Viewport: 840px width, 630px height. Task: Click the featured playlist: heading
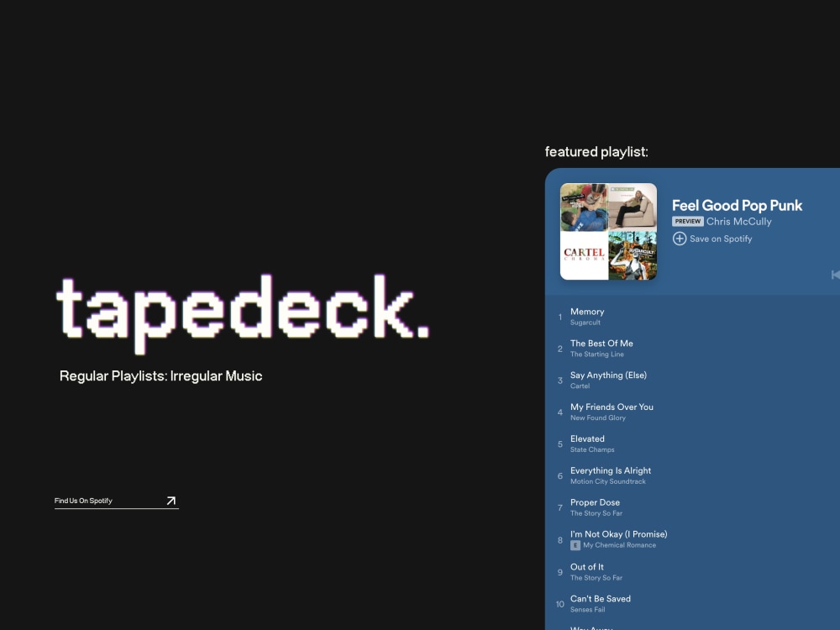click(596, 152)
